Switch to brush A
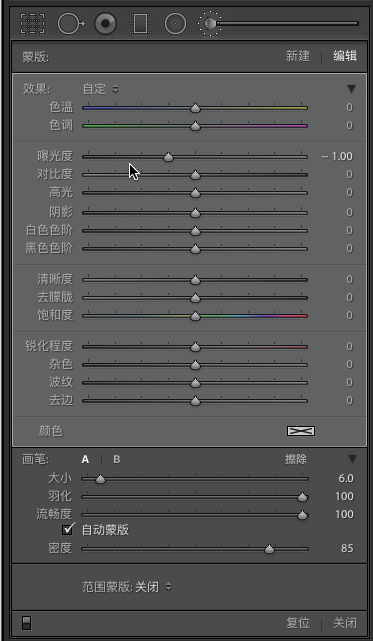Image resolution: width=373 pixels, height=641 pixels. click(85, 459)
